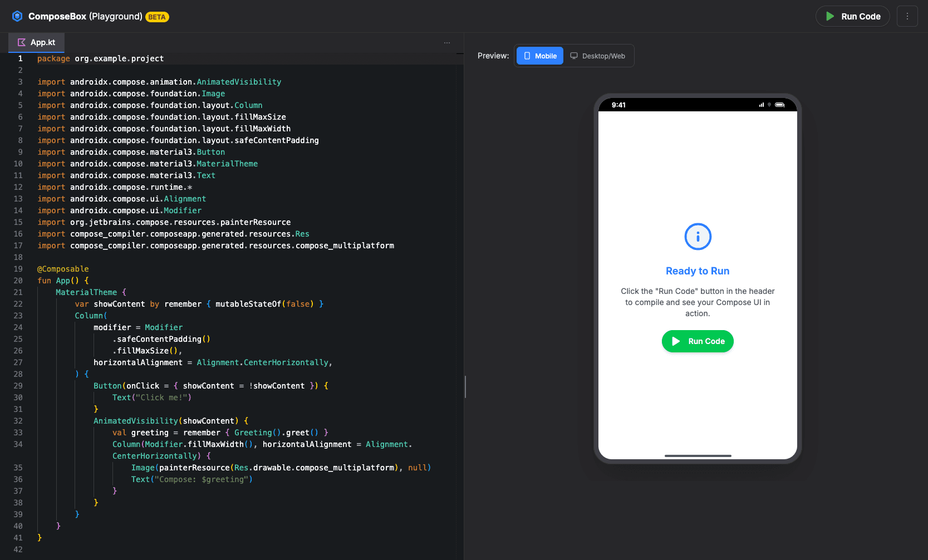Click the import material3.Button line
The image size is (928, 560).
tap(131, 152)
